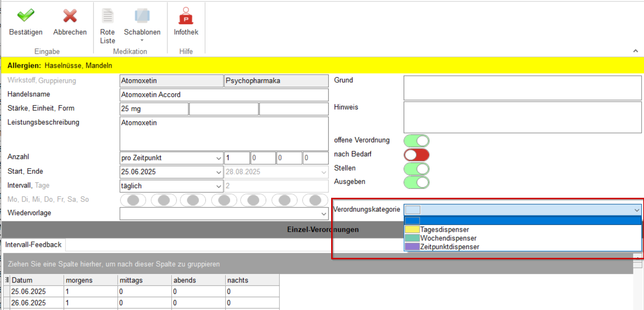
Task: Switch to the Intervall-Feedback tab
Action: point(33,245)
